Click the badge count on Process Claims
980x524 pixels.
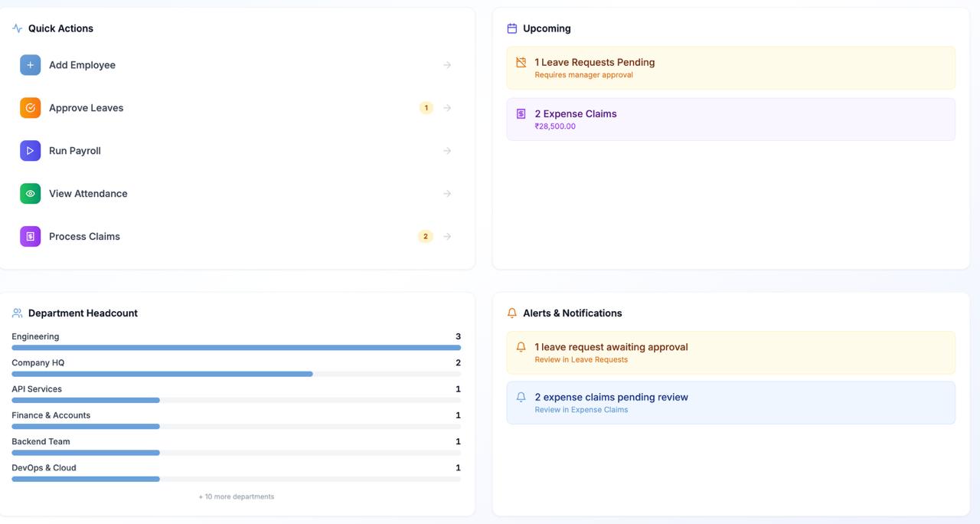coord(426,237)
